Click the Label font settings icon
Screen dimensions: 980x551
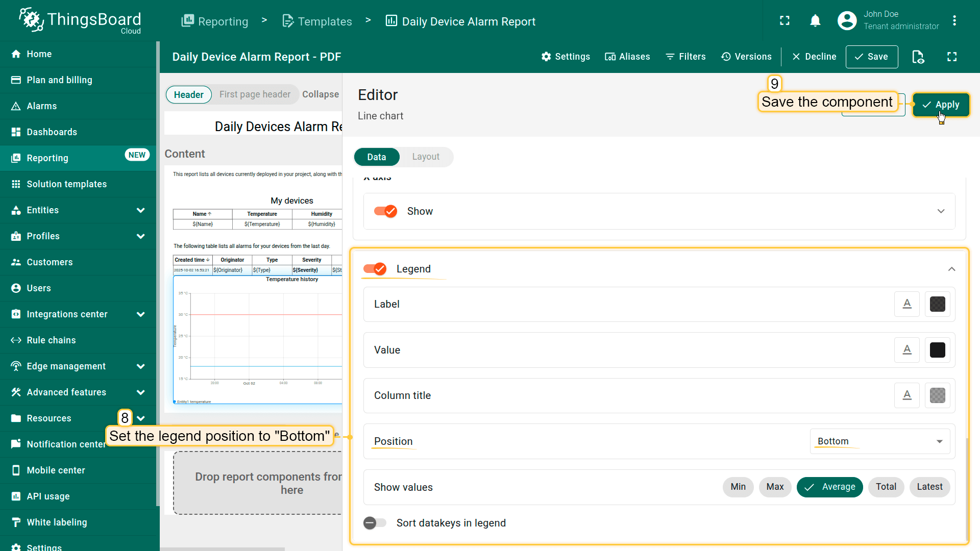click(907, 304)
